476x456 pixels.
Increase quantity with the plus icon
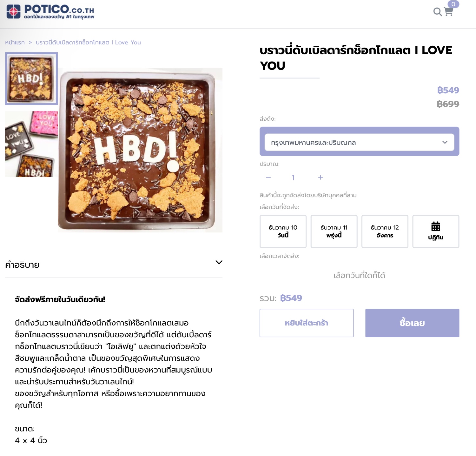pyautogui.click(x=321, y=177)
